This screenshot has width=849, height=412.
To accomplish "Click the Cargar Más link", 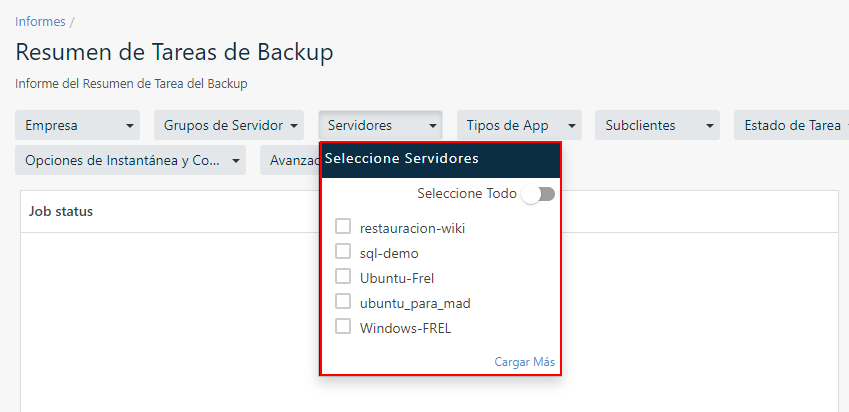I will [524, 362].
